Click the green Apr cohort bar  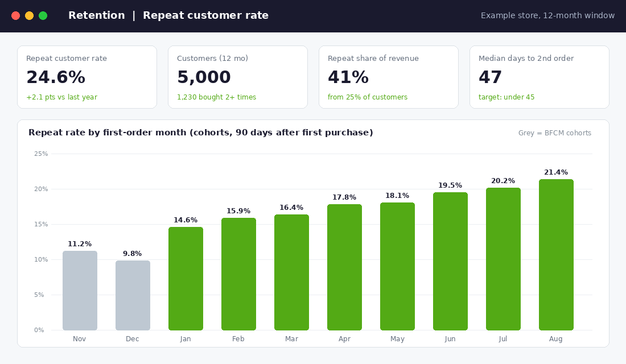pos(344,267)
